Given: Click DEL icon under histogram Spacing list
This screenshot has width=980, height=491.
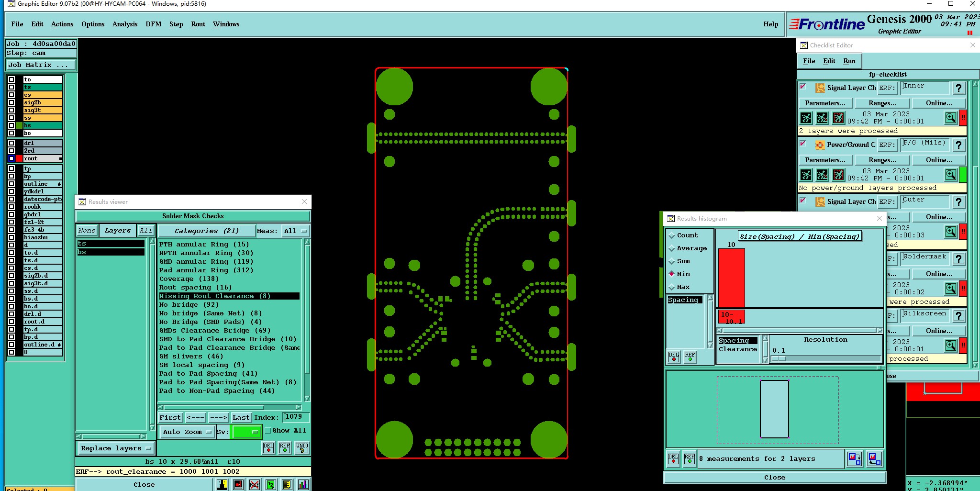Looking at the screenshot, I should pos(674,357).
